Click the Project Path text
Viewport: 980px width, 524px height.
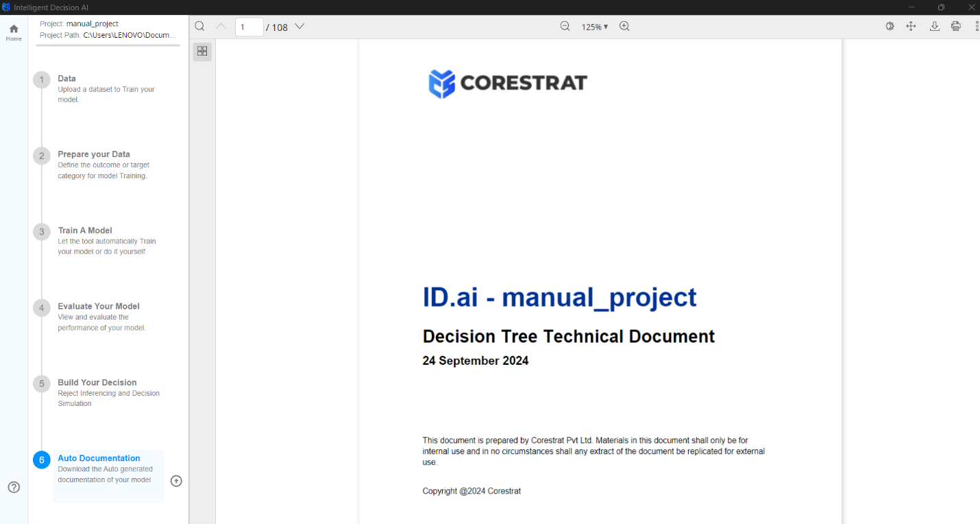[108, 34]
